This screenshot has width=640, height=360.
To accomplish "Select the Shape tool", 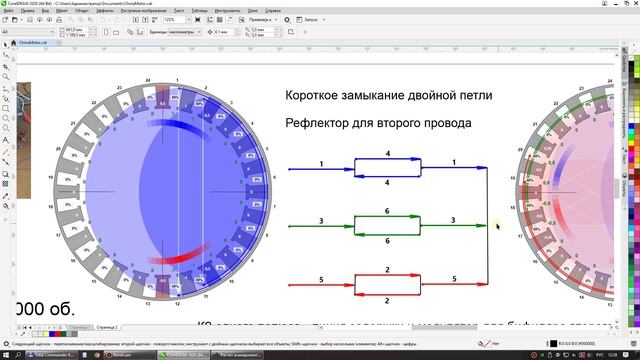I will coord(6,55).
